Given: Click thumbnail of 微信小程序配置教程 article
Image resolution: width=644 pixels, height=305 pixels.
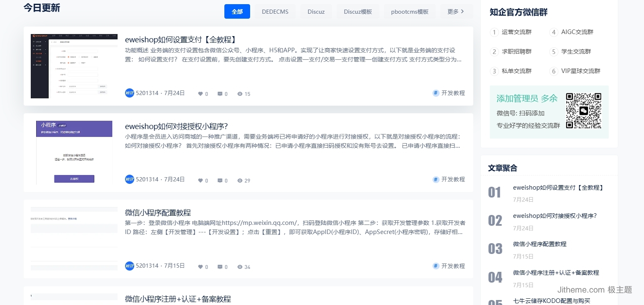Looking at the screenshot, I should pyautogui.click(x=74, y=239).
